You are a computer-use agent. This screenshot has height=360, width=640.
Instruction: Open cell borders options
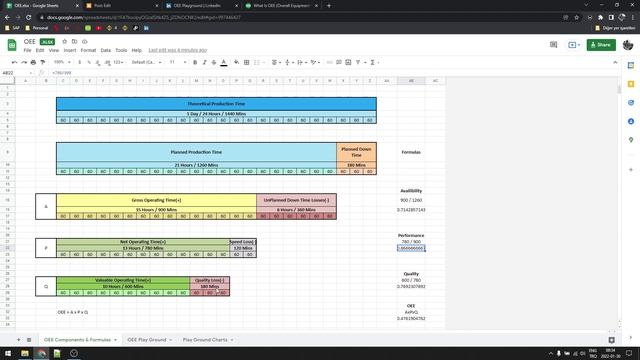pos(247,62)
